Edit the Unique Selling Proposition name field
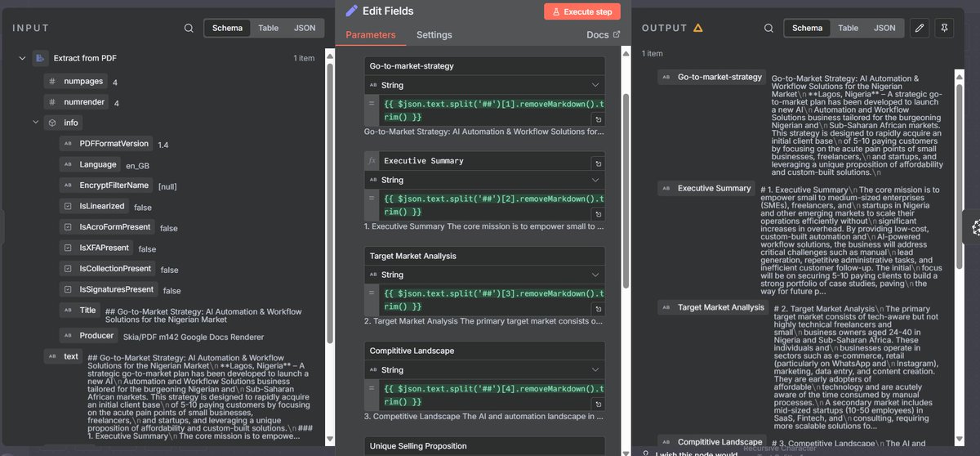Viewport: 980px width, 456px height. tap(485, 446)
